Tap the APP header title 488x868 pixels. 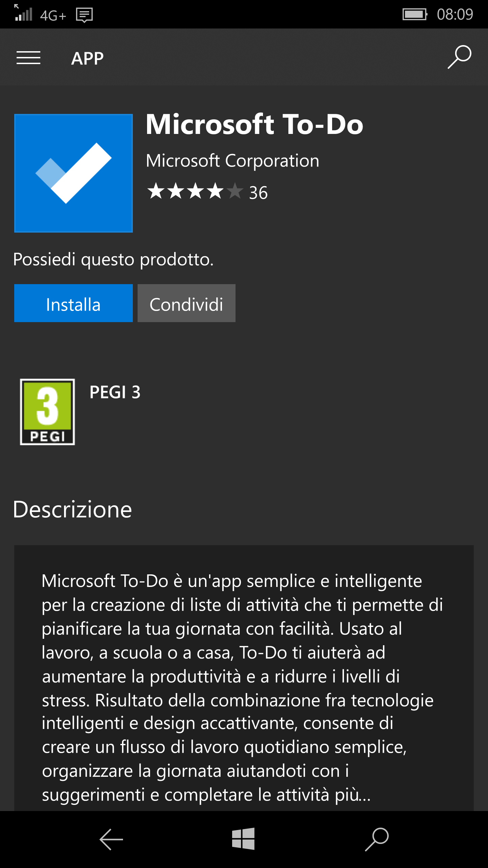point(87,58)
